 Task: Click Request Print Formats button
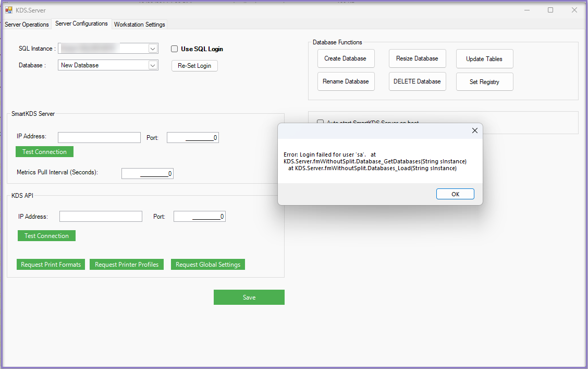[x=51, y=265]
